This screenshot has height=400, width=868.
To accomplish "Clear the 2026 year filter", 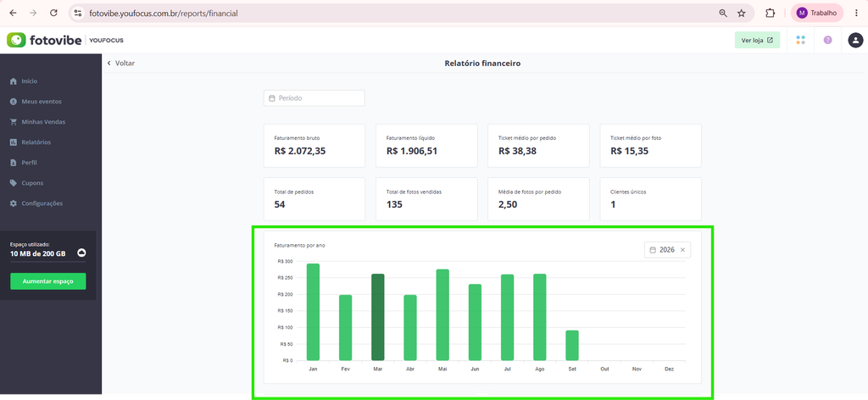I will click(x=682, y=250).
